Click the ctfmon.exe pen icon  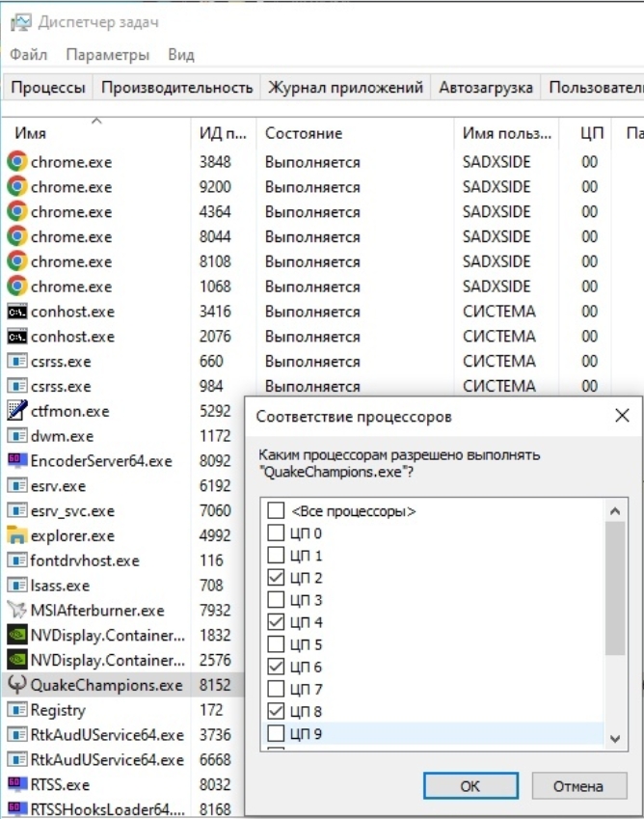coord(16,411)
